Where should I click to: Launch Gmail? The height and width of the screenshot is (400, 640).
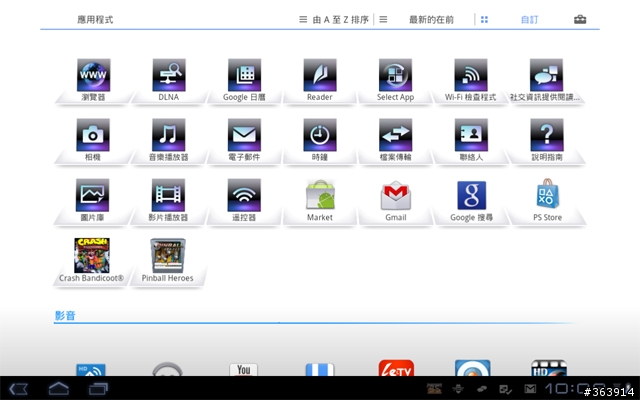coord(396,200)
